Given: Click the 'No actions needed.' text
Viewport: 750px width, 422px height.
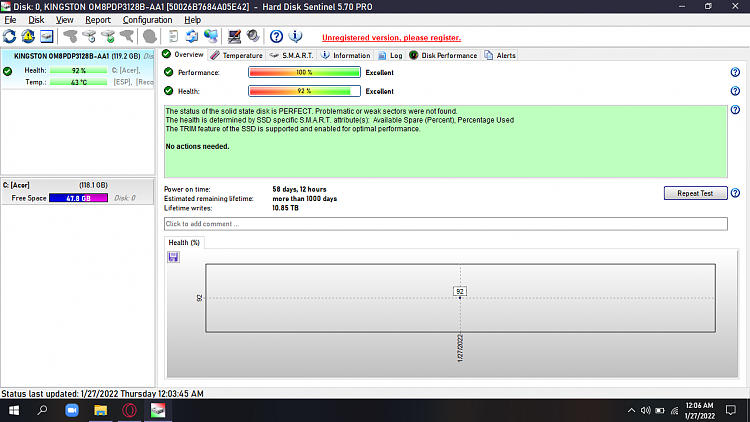Looking at the screenshot, I should 198,146.
